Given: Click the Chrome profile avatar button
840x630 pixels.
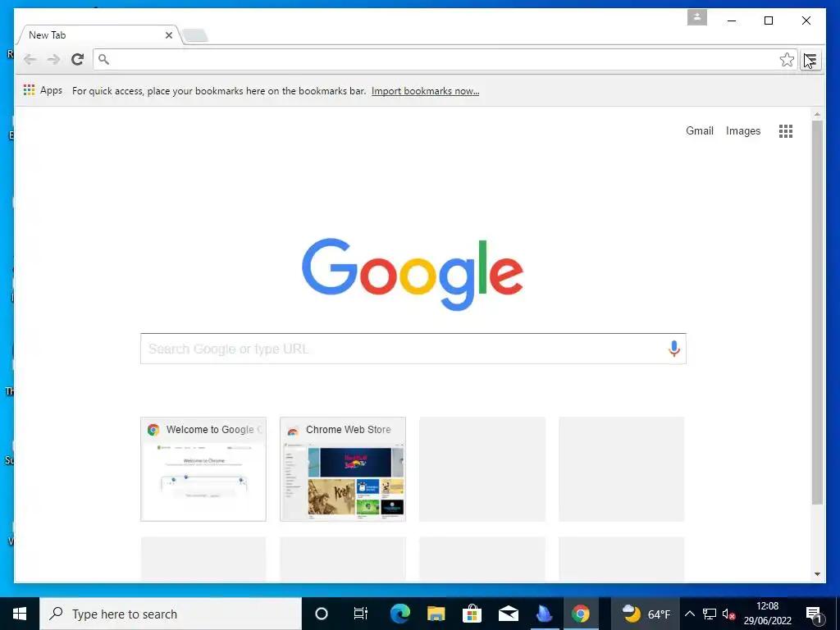Looking at the screenshot, I should 697,17.
